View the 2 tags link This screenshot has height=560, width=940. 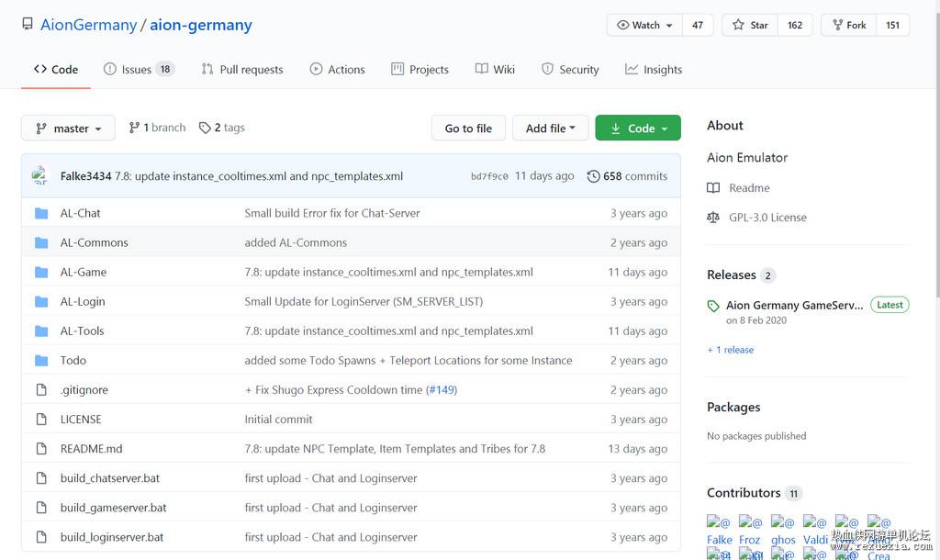pyautogui.click(x=222, y=128)
